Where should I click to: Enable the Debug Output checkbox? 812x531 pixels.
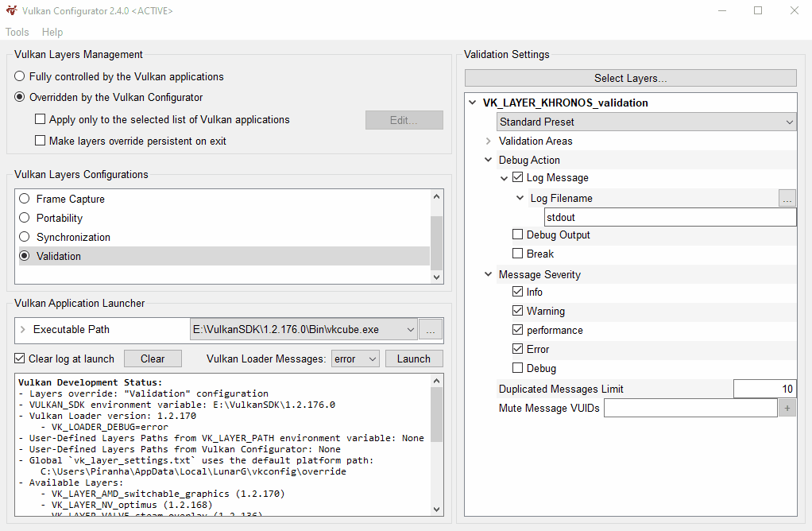[x=517, y=234]
